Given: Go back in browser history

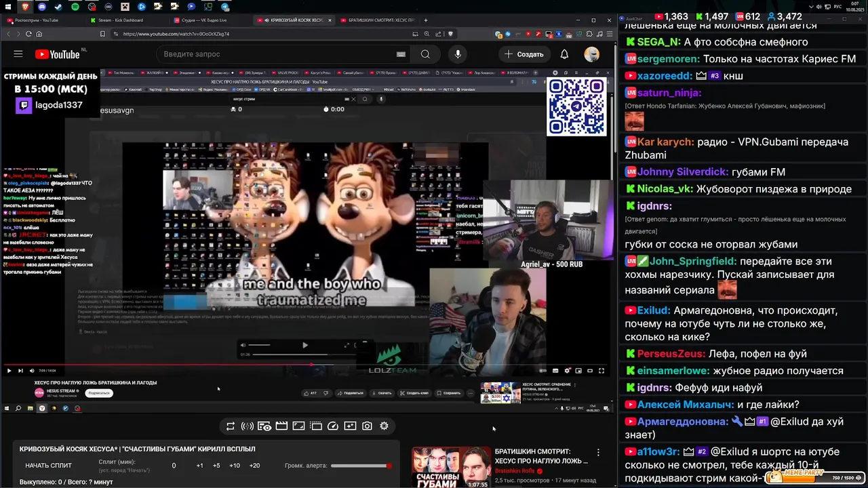Looking at the screenshot, I should pos(9,34).
